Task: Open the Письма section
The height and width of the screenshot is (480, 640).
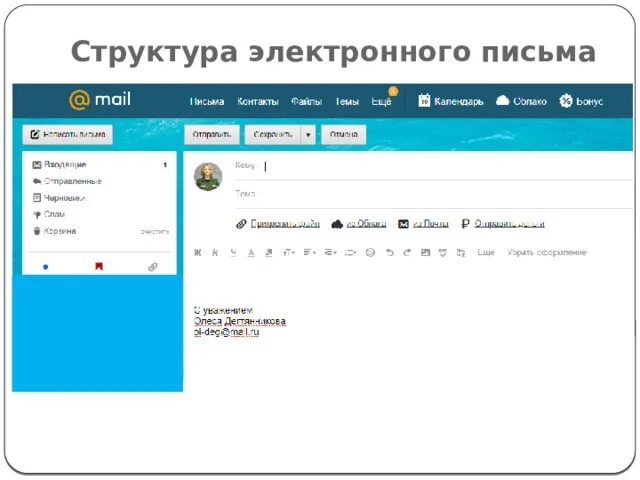Action: click(x=207, y=101)
